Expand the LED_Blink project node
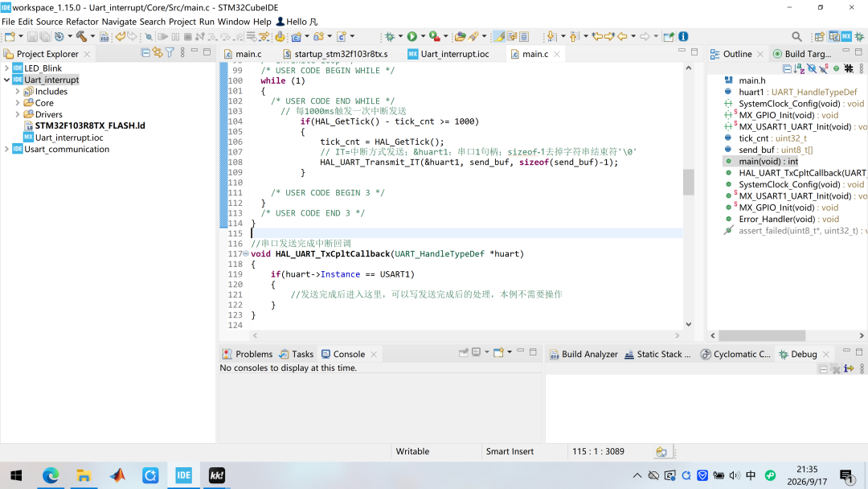Image resolution: width=868 pixels, height=489 pixels. click(6, 68)
